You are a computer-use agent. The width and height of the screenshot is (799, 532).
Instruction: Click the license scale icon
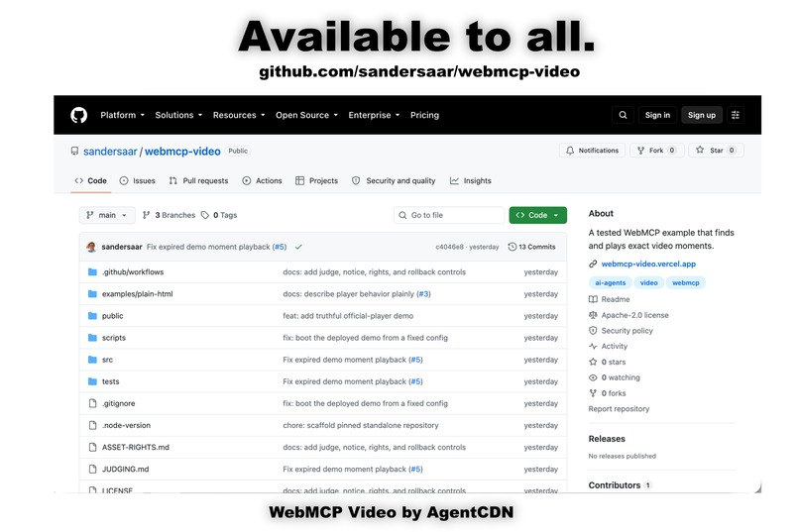(x=593, y=315)
